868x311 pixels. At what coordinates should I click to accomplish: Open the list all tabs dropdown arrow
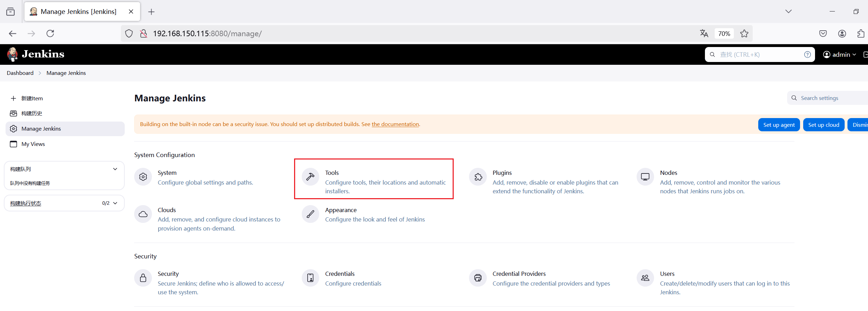point(789,11)
